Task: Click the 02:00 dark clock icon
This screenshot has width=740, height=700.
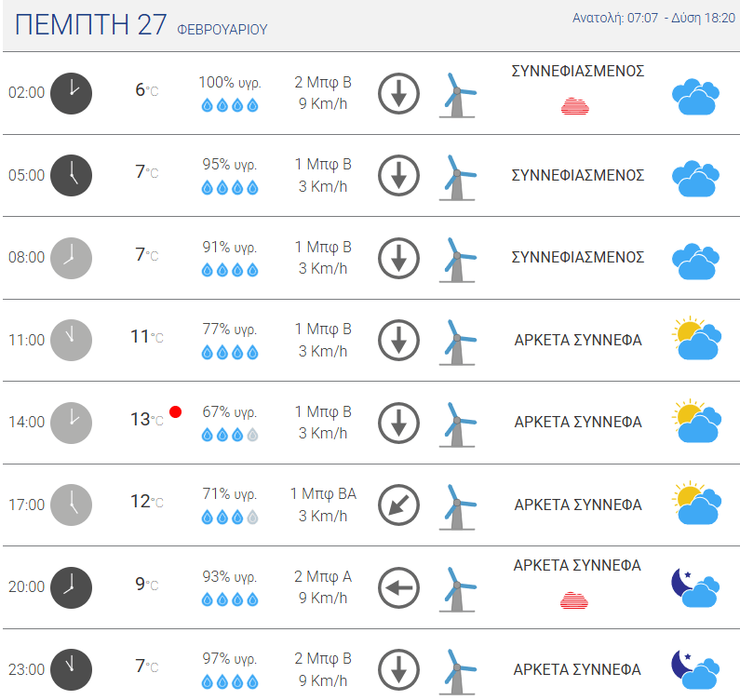Action: (x=72, y=93)
